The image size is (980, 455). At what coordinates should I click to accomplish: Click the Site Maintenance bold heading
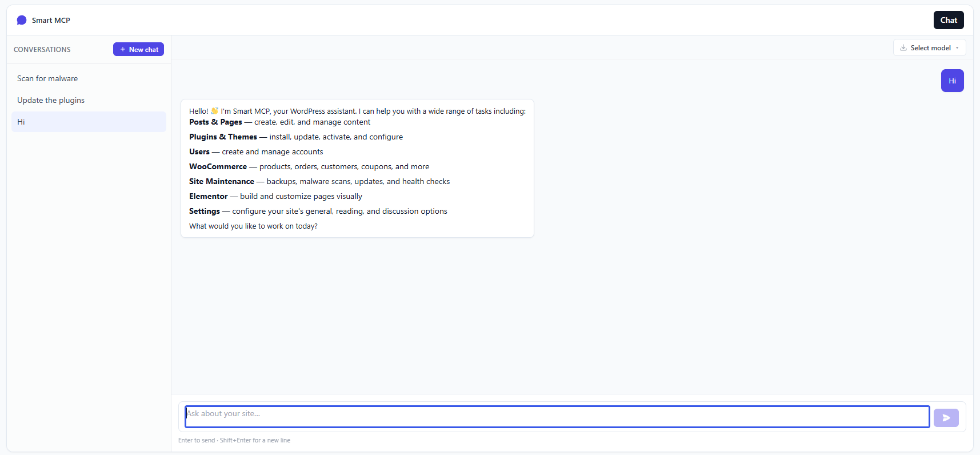(222, 181)
